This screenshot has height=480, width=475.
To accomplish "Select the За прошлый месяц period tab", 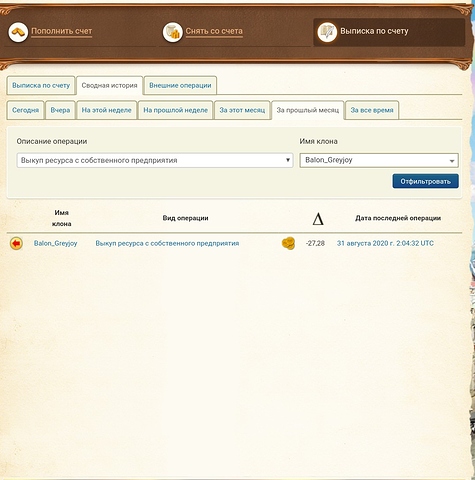I will coord(308,110).
